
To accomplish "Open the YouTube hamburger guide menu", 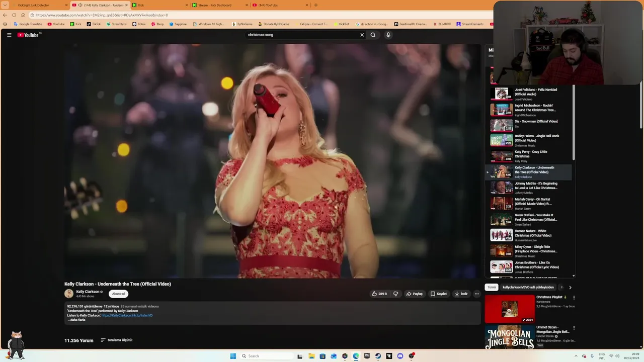I will point(9,35).
